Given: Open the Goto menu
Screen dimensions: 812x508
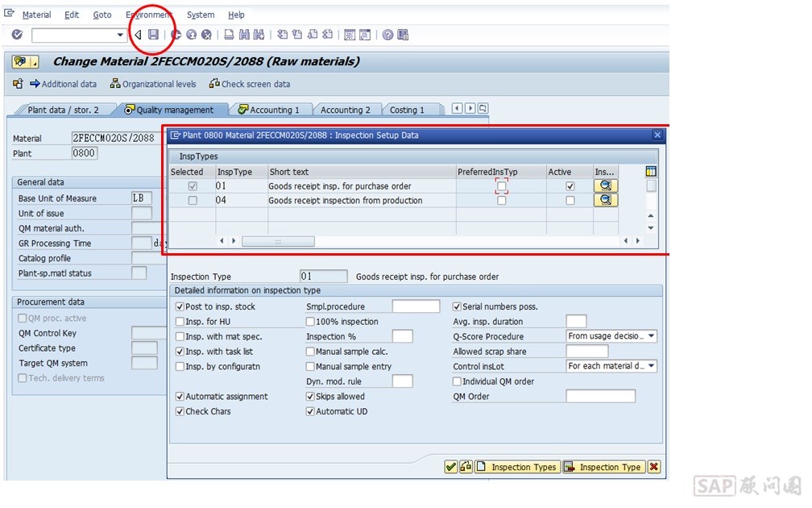Looking at the screenshot, I should (101, 15).
